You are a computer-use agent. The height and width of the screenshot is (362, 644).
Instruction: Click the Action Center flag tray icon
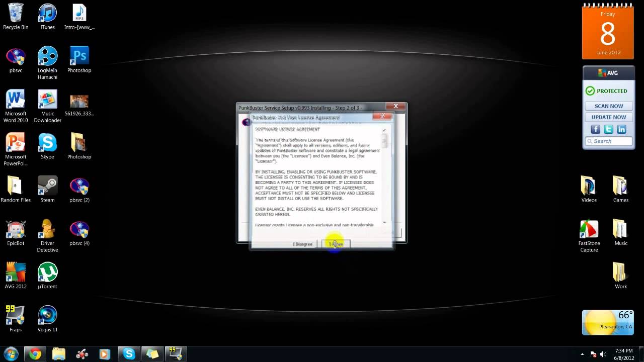click(593, 354)
